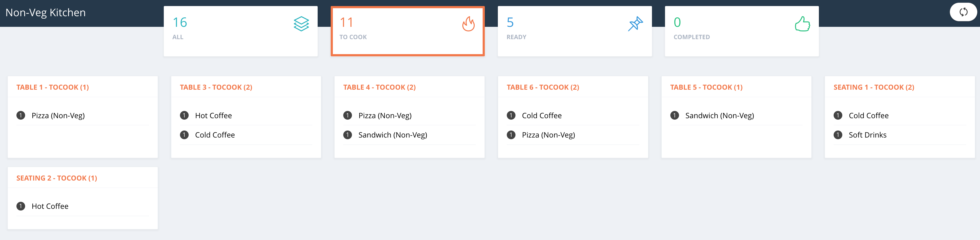Select the TO COOK filter count

[x=347, y=22]
